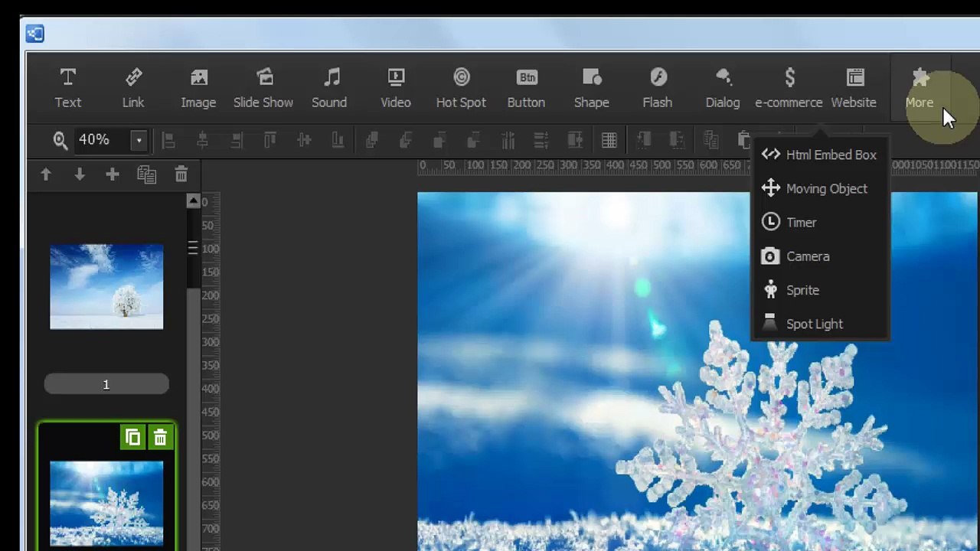This screenshot has height=551, width=980.
Task: Click the page list scrollbar up arrow
Action: (x=193, y=201)
